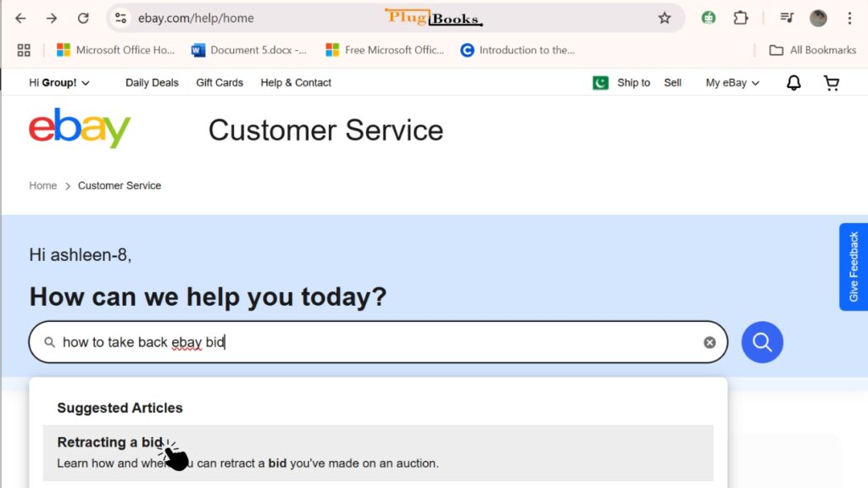Click the blue search magnifier button
Viewport: 868px width, 488px height.
tap(762, 342)
